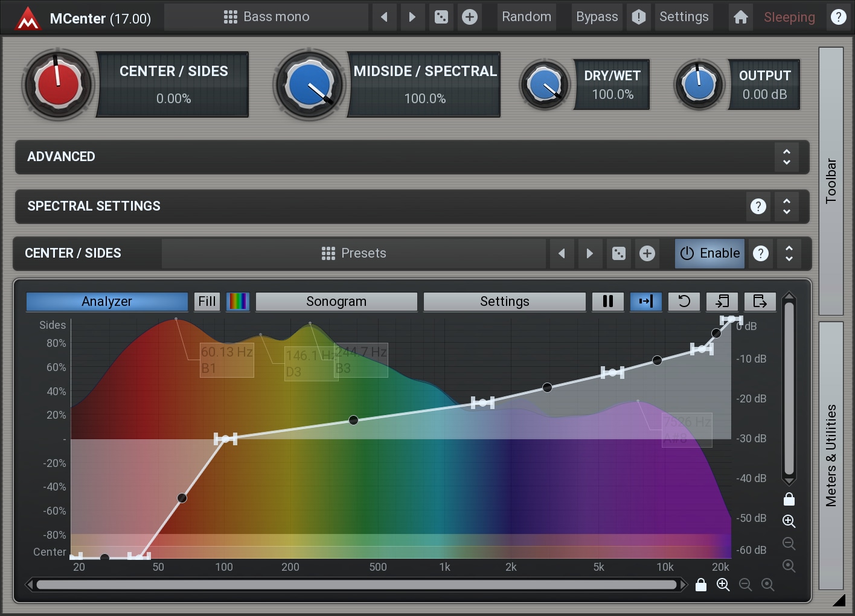Click the lock icon below the vertical scrollbar
This screenshot has height=616, width=855.
(x=789, y=499)
